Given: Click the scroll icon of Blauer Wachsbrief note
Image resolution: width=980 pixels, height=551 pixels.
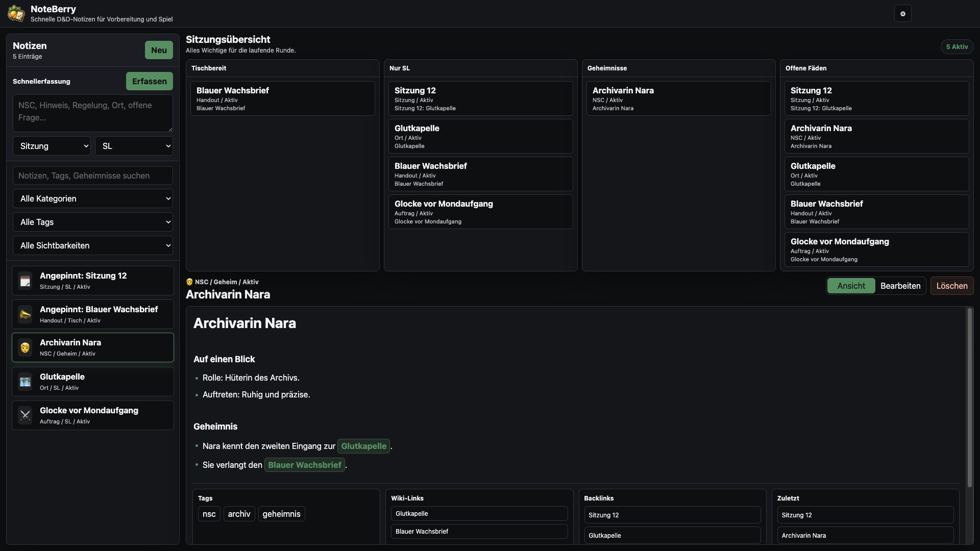Looking at the screenshot, I should 25,314.
